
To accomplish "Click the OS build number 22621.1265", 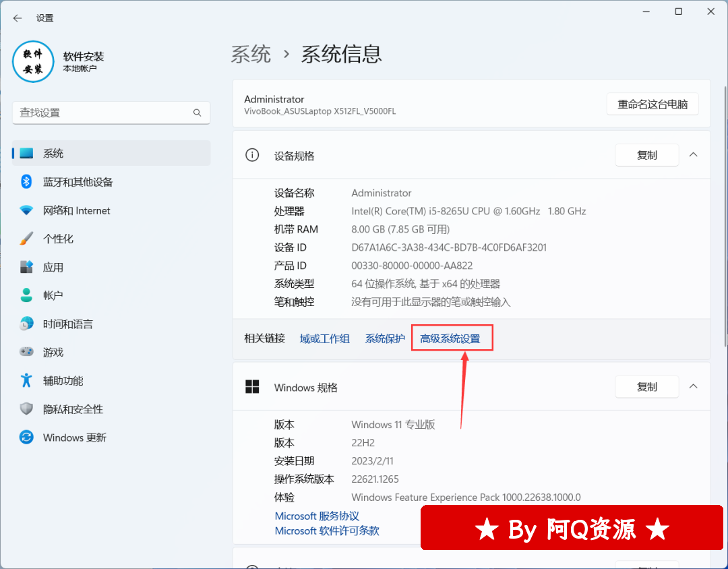I will (x=375, y=479).
